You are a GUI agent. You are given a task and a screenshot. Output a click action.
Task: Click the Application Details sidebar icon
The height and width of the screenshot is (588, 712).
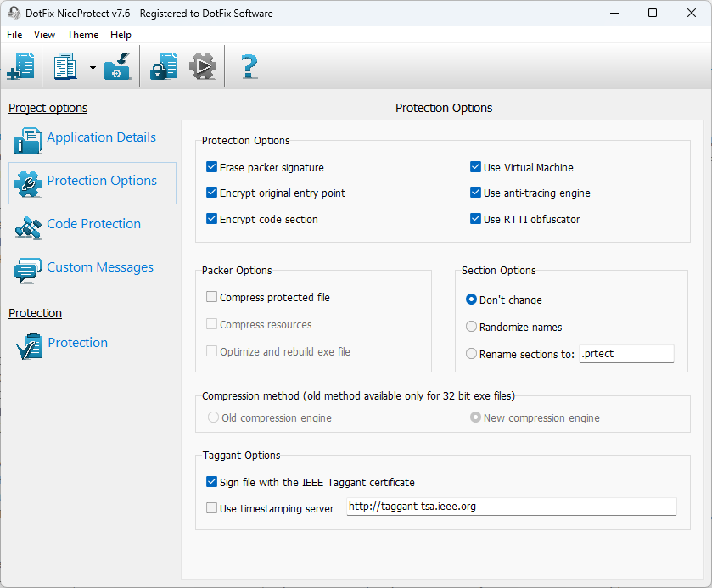tap(28, 140)
